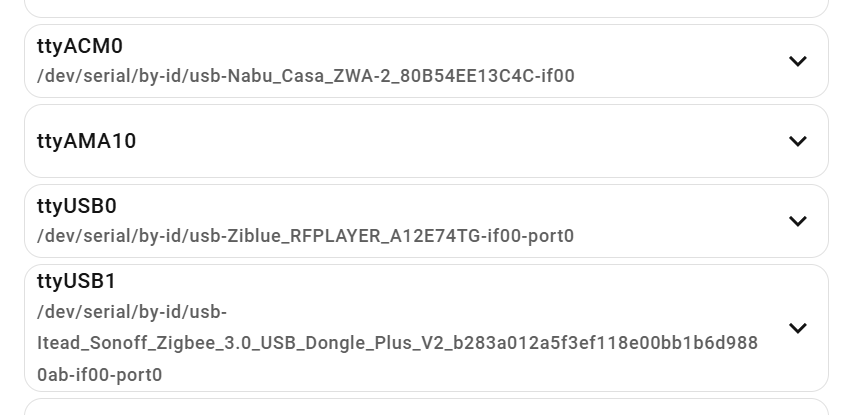
Task: Click the partially visible card at bottom
Action: (426, 408)
